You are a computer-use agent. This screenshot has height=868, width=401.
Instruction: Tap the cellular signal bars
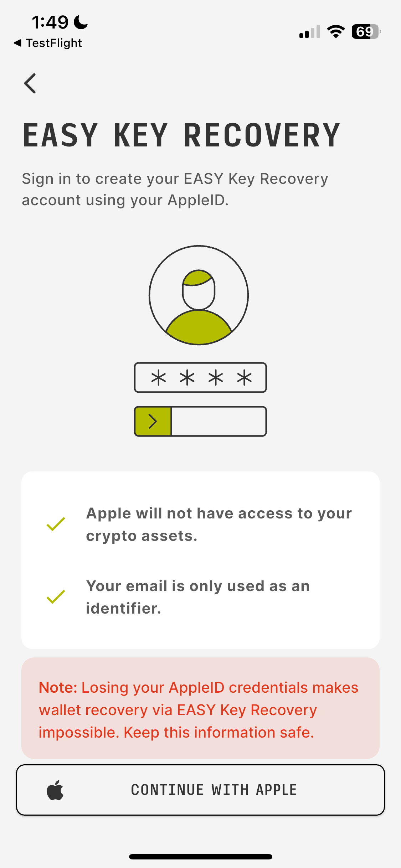point(310,32)
